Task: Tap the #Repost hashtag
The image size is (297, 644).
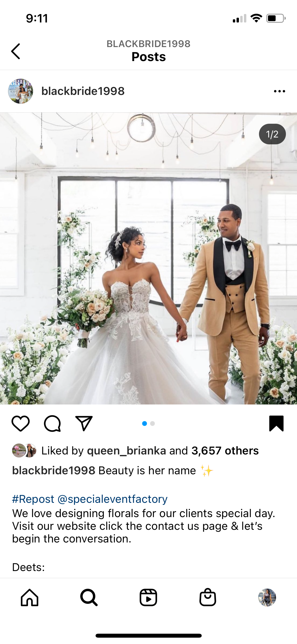Action: (x=33, y=499)
